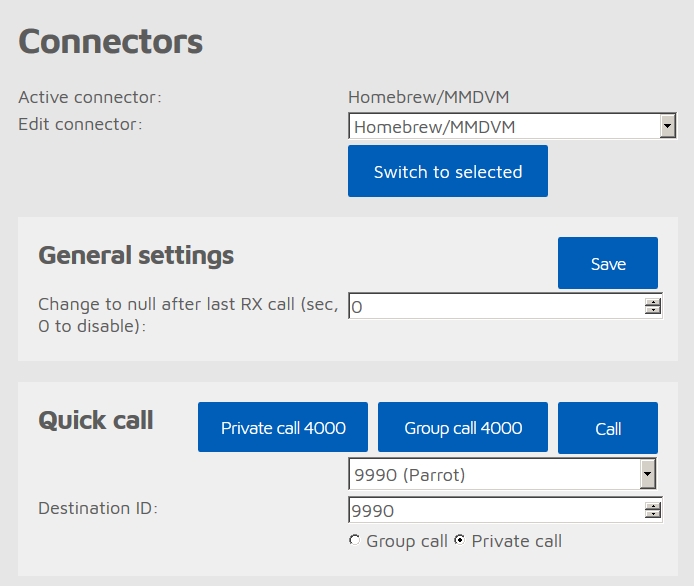Decrement the Destination ID value

(x=652, y=514)
